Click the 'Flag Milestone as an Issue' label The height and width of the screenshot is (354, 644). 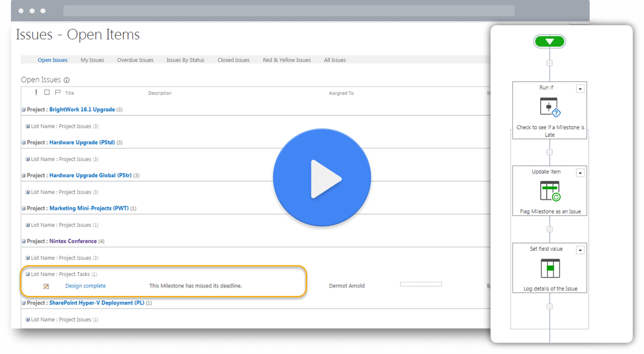(x=550, y=212)
